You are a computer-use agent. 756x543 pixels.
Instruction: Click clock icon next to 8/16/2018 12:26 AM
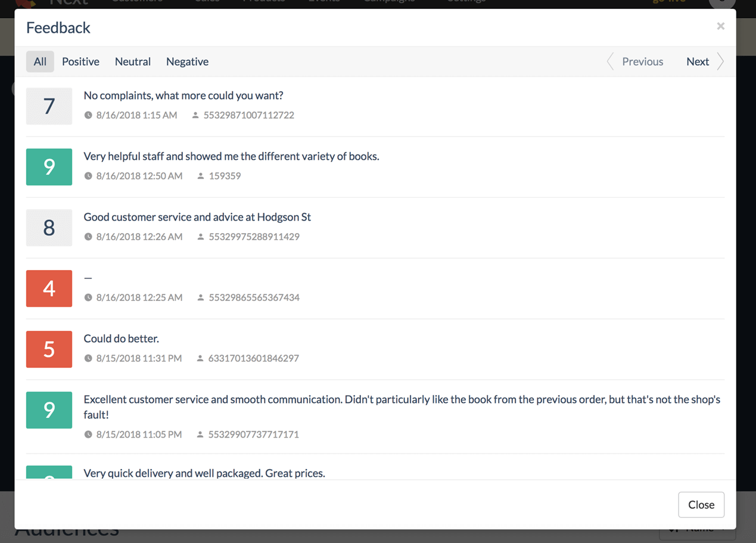(88, 237)
